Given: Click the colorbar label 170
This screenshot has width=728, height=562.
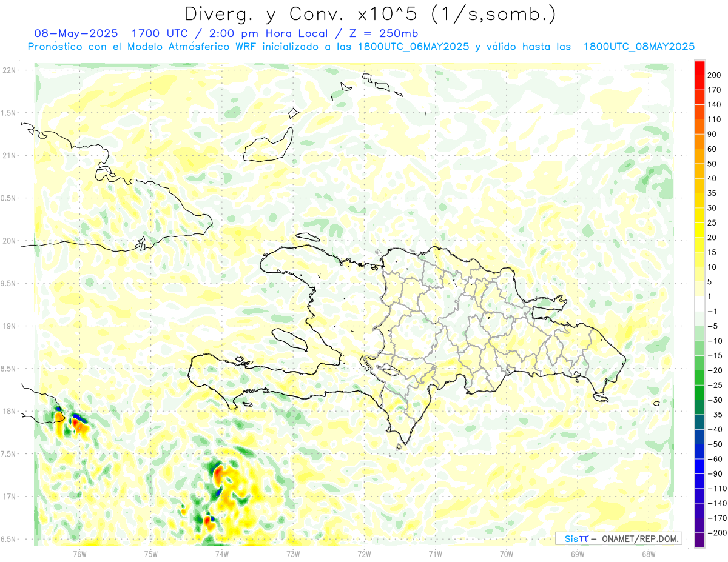Looking at the screenshot, I should point(714,90).
